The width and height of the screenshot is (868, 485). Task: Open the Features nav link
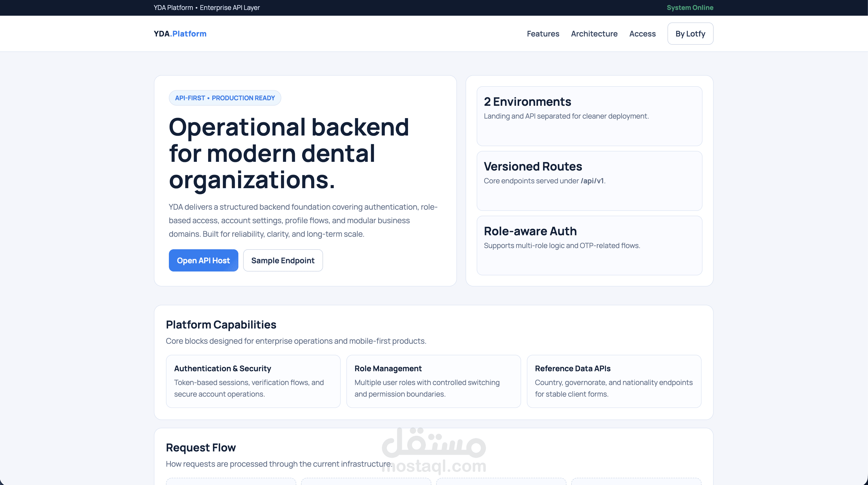click(x=543, y=34)
